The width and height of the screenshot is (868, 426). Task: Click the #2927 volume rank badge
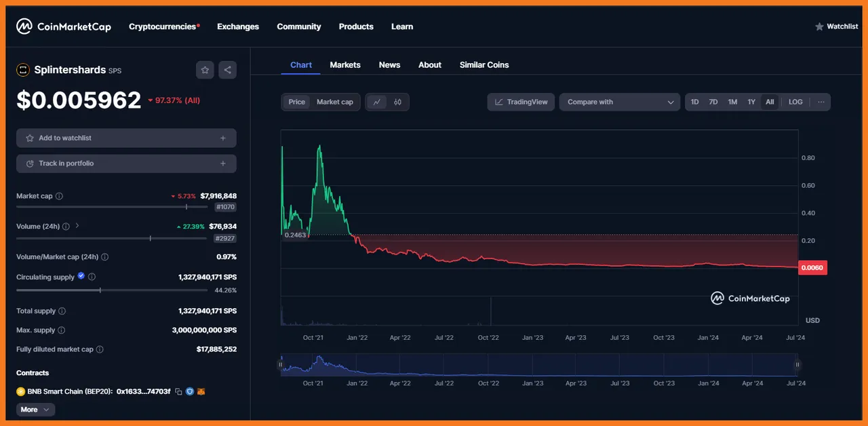225,238
